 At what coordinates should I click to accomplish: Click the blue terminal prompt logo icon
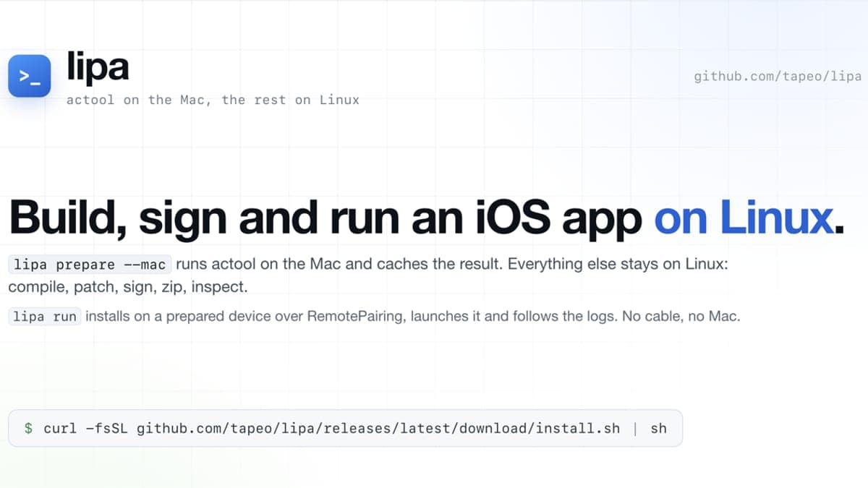[30, 76]
